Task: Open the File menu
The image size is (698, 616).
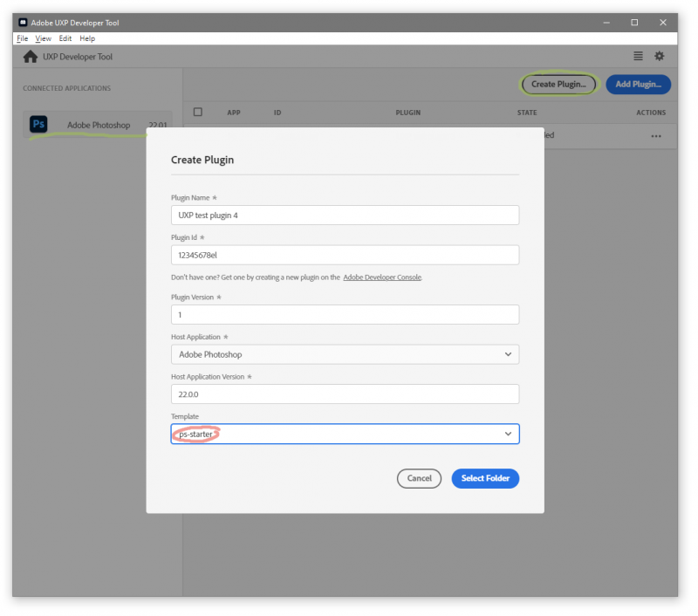Action: [23, 38]
